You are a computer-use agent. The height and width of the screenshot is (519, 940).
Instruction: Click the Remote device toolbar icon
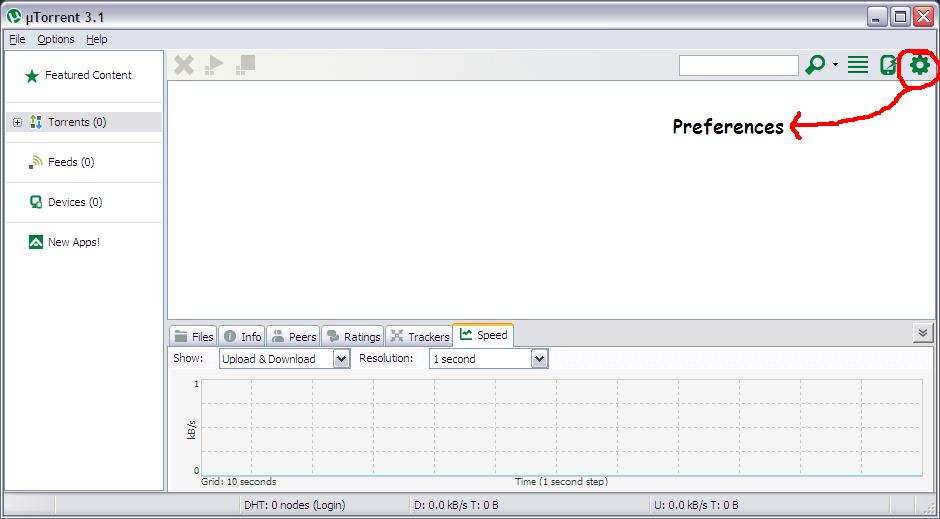coord(888,65)
